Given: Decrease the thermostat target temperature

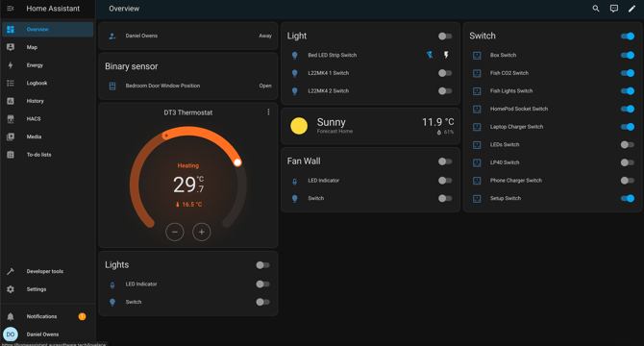Looking at the screenshot, I should [175, 232].
